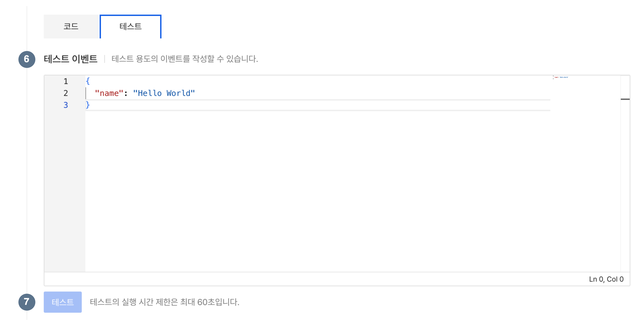The width and height of the screenshot is (644, 326).
Task: Click the 60초 time limit notice text
Action: coord(164,302)
